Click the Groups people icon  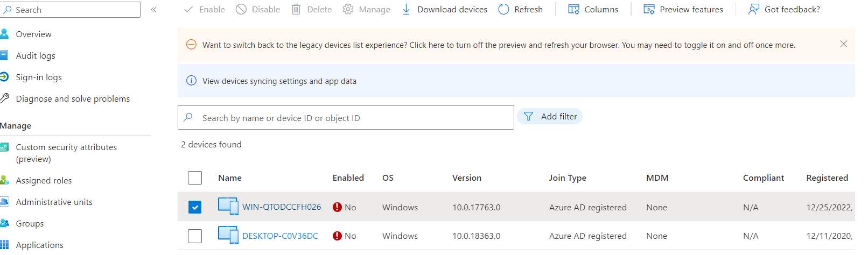[4, 223]
